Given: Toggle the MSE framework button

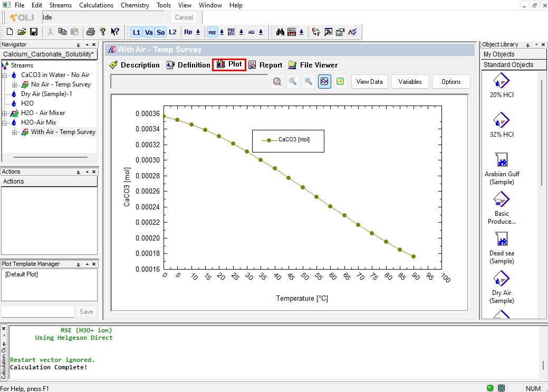Looking at the screenshot, I should [x=212, y=32].
